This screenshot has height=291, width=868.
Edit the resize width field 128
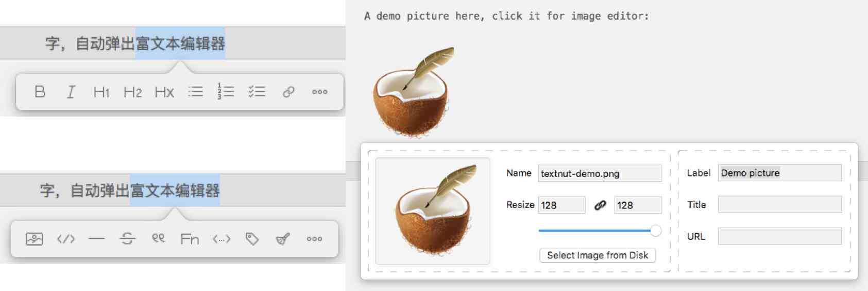(561, 205)
